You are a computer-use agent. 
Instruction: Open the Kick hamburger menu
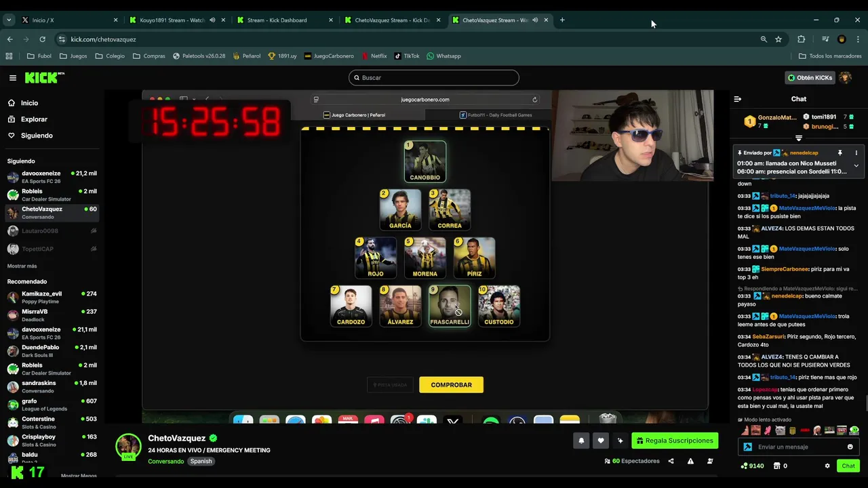click(x=12, y=78)
